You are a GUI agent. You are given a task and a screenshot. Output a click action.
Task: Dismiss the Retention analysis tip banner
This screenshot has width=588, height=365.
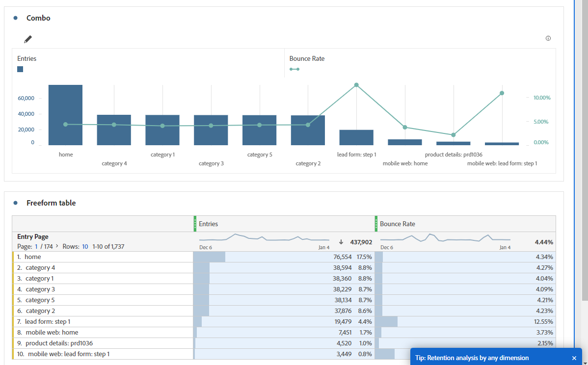[x=574, y=358]
